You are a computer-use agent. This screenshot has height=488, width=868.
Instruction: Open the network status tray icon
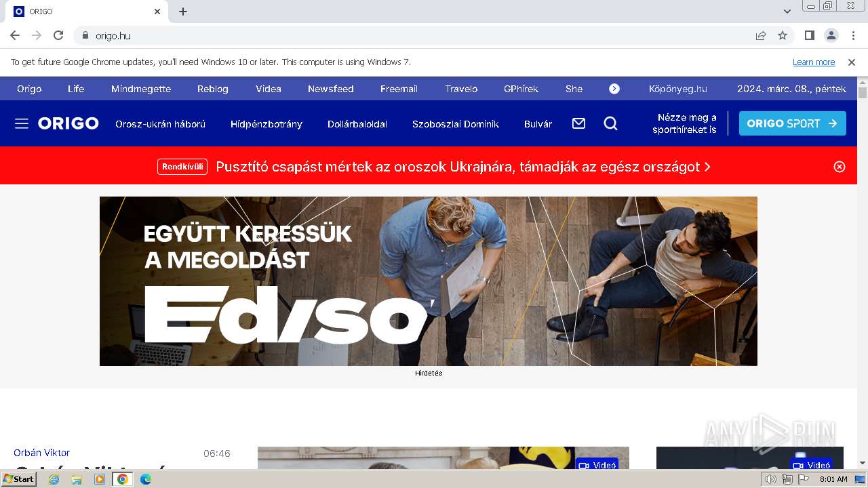point(787,479)
